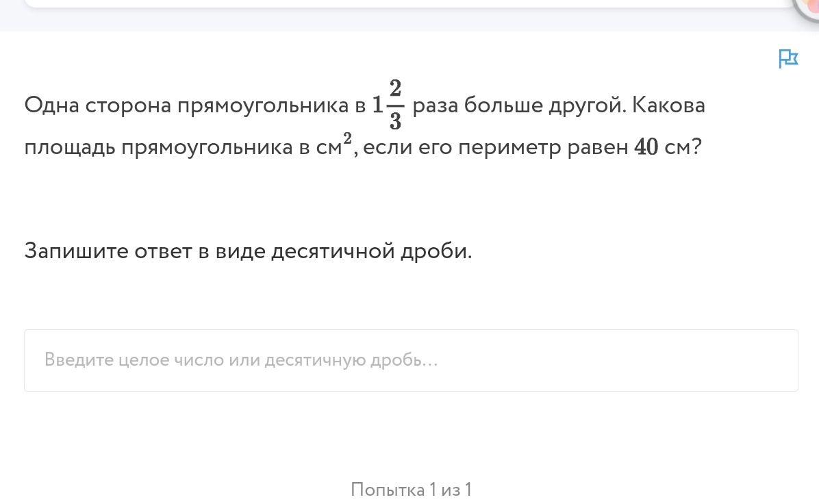Click the word 'Какова' in the first line
Viewport: 819px width, 504px height.
[668, 105]
